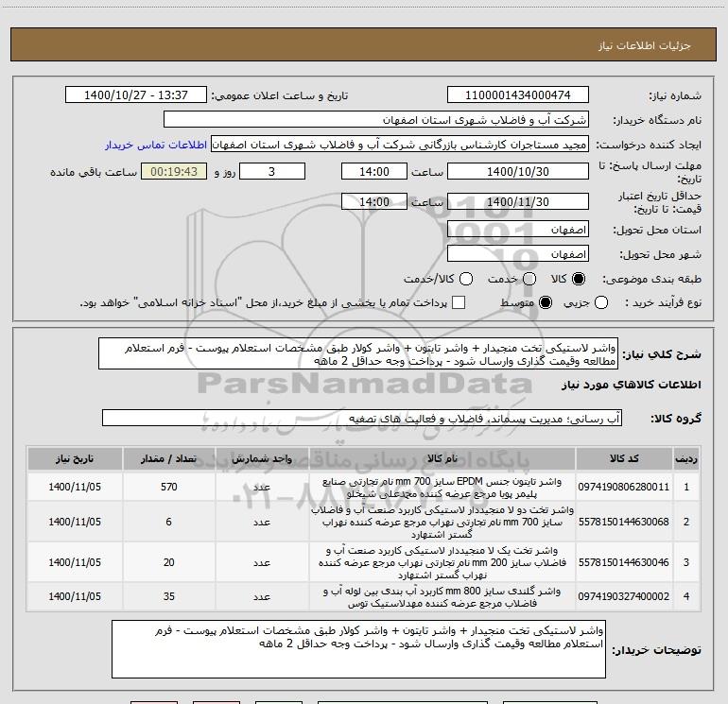Click the 800 mm socket washer item name
The height and width of the screenshot is (704, 728).
click(442, 597)
